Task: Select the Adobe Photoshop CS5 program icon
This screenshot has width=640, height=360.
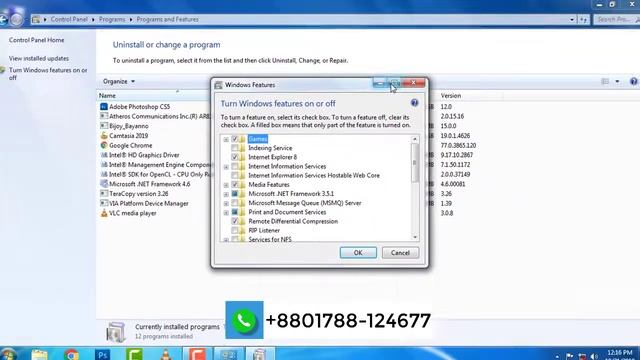Action: tap(104, 107)
